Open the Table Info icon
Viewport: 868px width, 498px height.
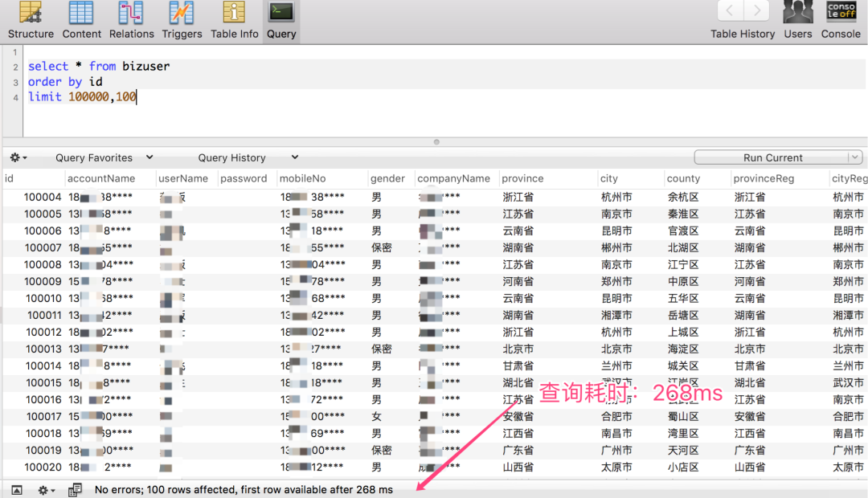pyautogui.click(x=234, y=13)
